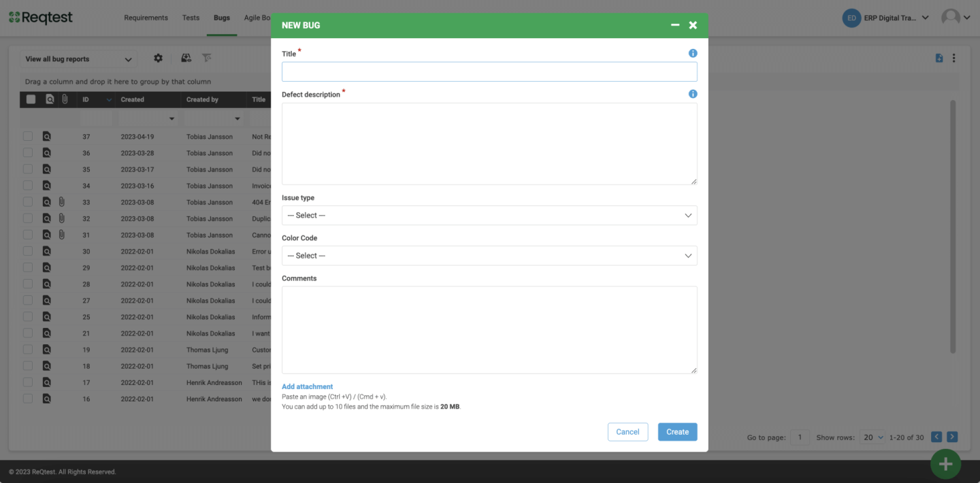Open the Tests section

(x=191, y=18)
